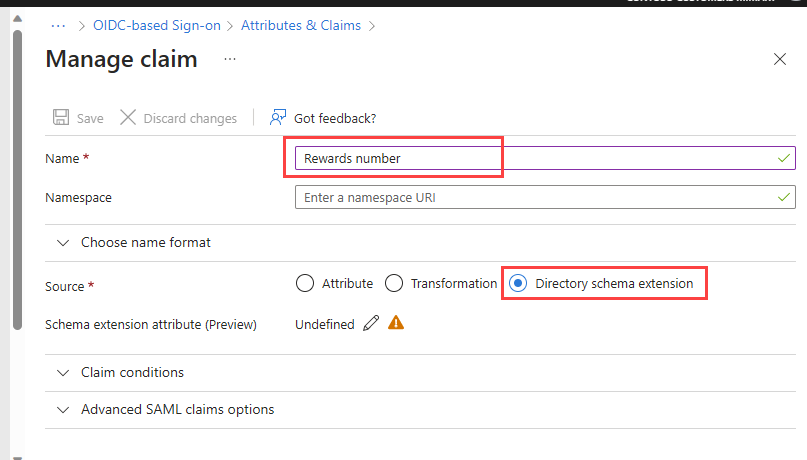Click the breadcrumb ellipsis at top left

[x=58, y=25]
